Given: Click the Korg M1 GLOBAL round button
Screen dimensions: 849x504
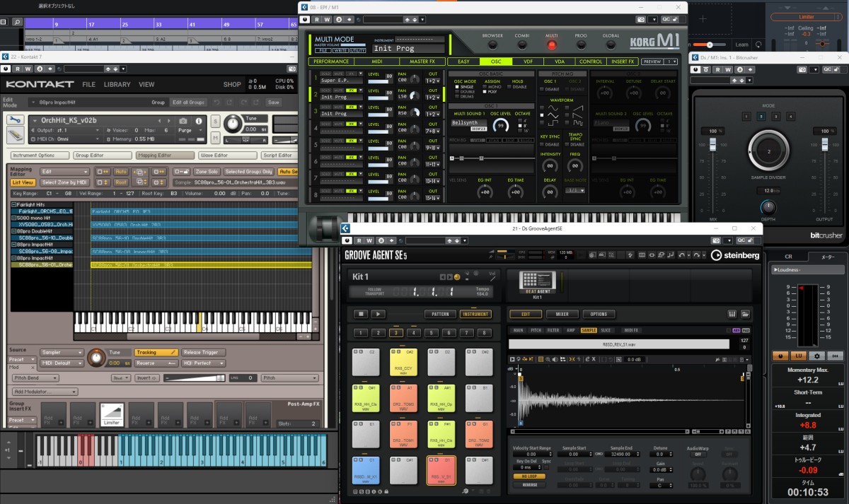Looking at the screenshot, I should pos(611,45).
